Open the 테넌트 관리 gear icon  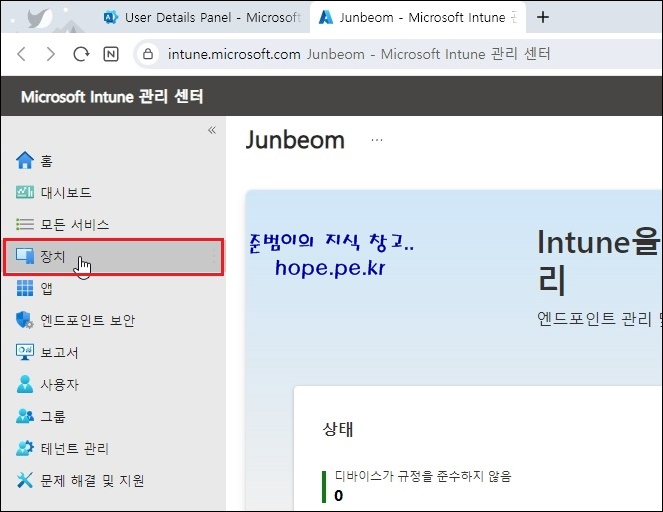(x=25, y=448)
